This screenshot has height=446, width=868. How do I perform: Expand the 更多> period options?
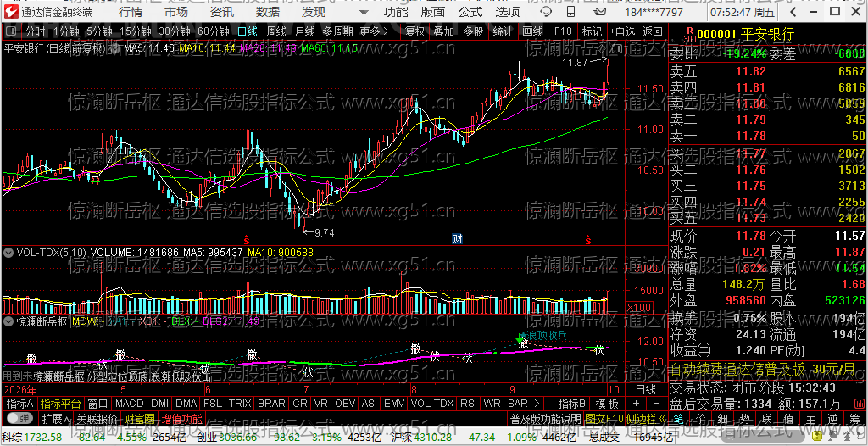375,31
